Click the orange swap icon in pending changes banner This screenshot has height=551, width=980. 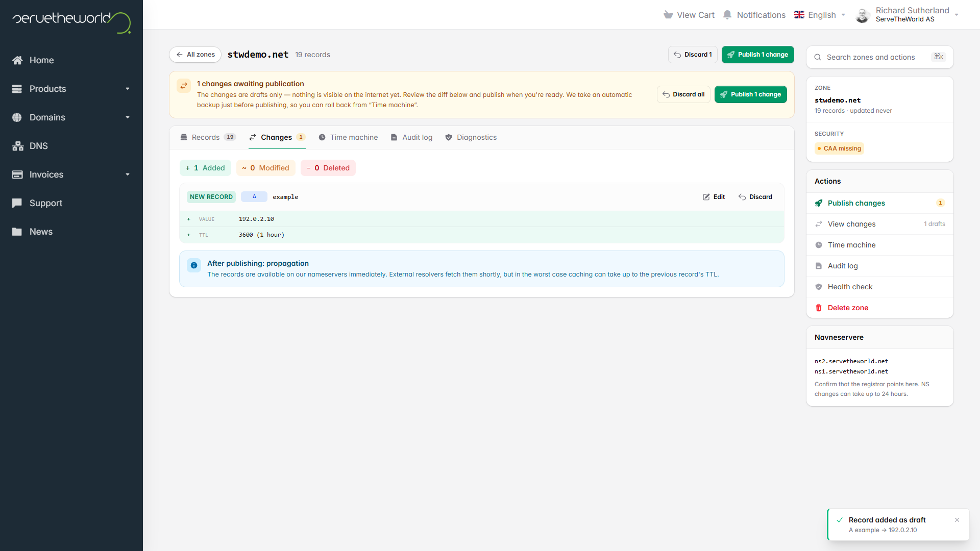click(184, 86)
